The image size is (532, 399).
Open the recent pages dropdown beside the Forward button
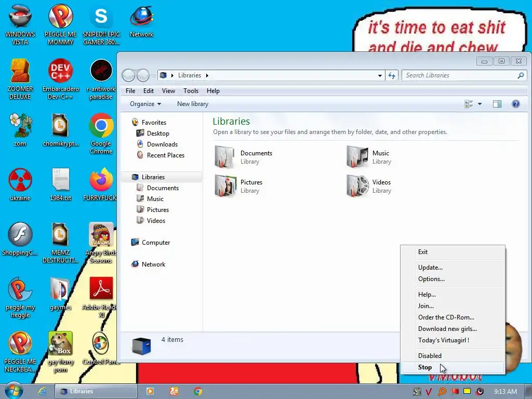point(153,75)
